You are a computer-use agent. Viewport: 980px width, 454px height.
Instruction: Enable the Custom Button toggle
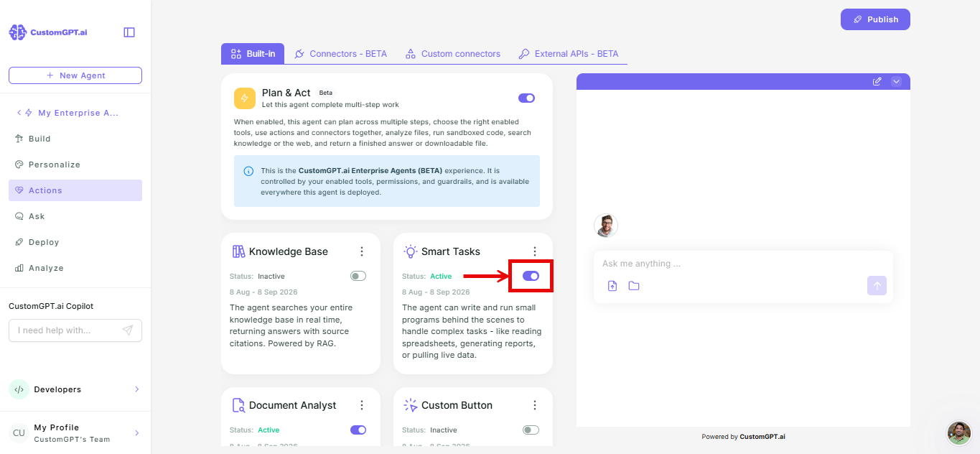[531, 430]
